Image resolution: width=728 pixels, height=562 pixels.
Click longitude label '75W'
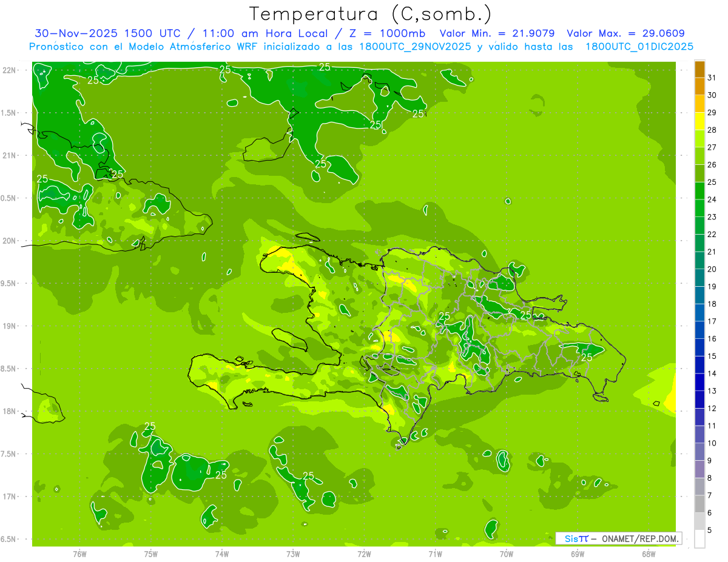click(151, 554)
